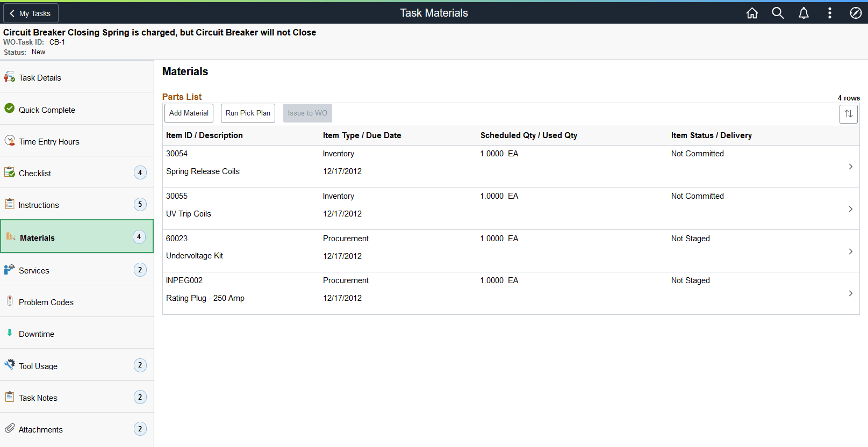Switch to the Checklist tab
868x447 pixels.
point(77,172)
